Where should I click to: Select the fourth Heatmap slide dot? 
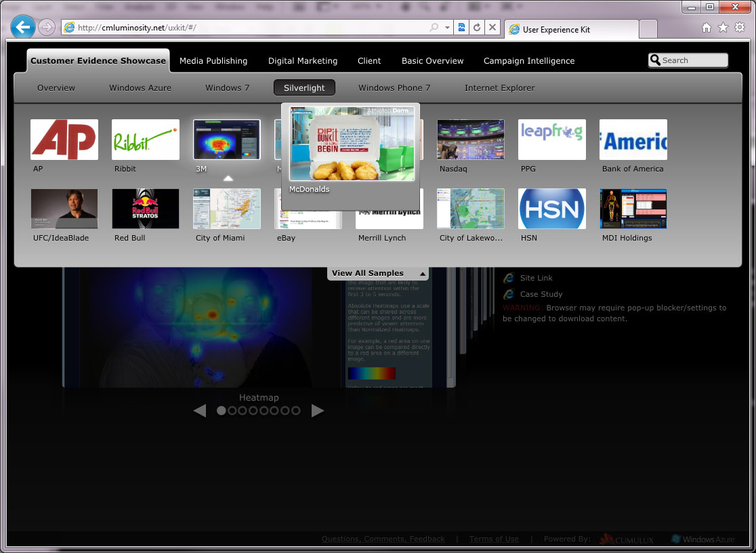point(253,411)
